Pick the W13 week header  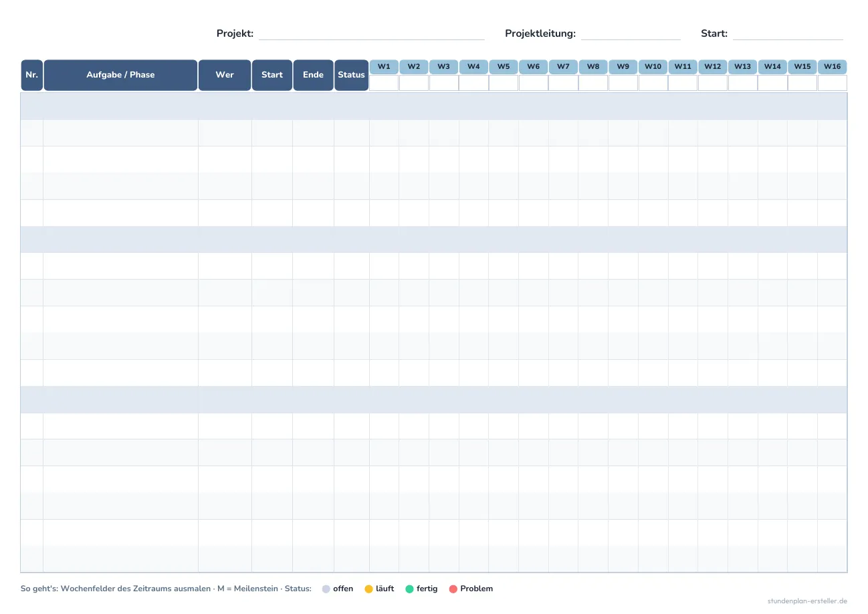pos(743,67)
